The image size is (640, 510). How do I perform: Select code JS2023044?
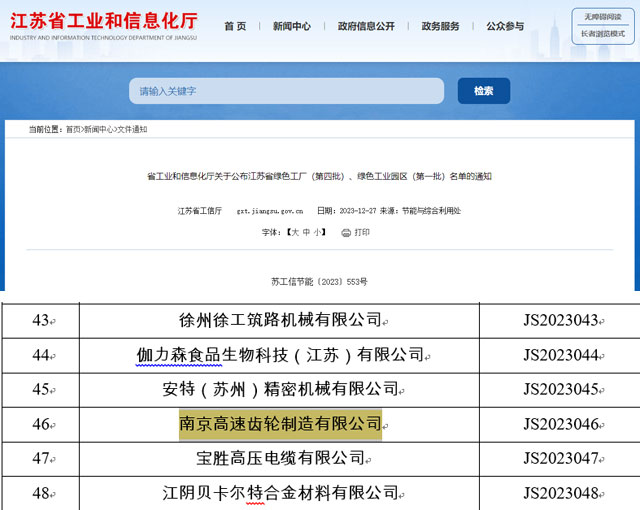[561, 355]
